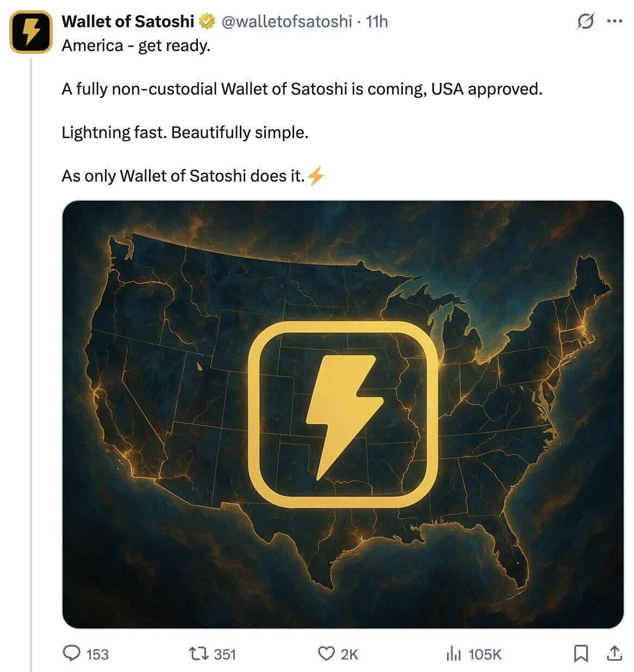The height and width of the screenshot is (672, 634).
Task: Open the view analytics bar chart icon
Action: 453,653
